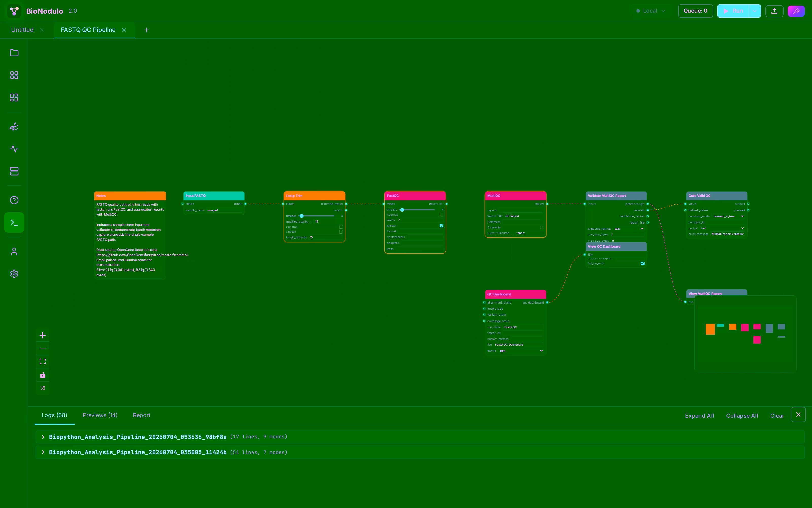
Task: Click Report Title field in MultiQC
Action: pos(523,216)
